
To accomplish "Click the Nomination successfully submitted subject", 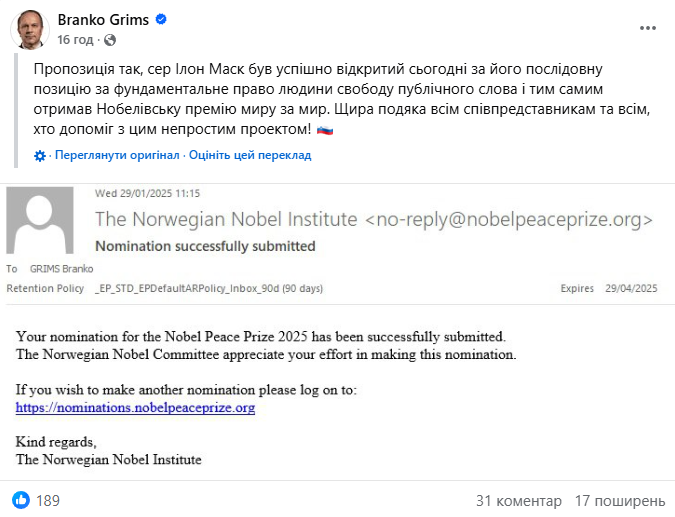I will (x=205, y=246).
